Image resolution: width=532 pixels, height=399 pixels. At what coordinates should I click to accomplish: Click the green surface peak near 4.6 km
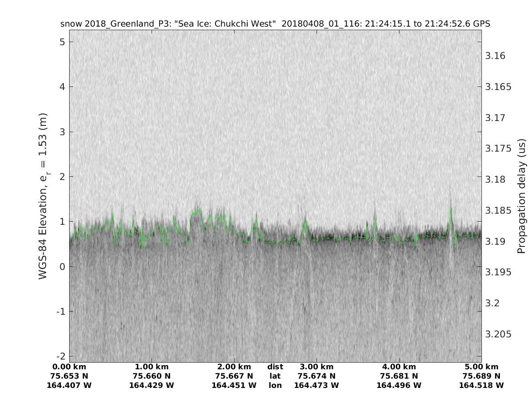[451, 212]
